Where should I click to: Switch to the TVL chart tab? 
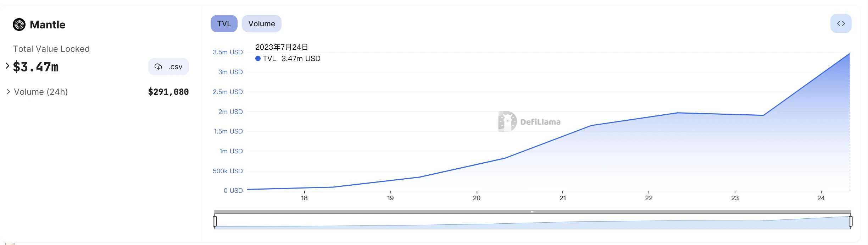pyautogui.click(x=224, y=24)
